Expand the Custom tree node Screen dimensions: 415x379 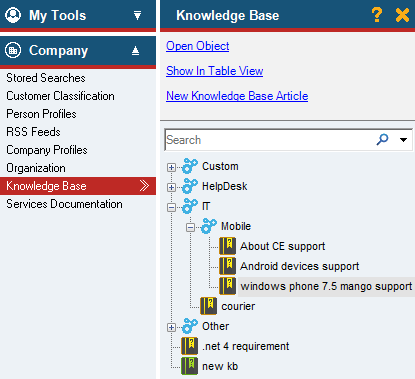click(171, 167)
